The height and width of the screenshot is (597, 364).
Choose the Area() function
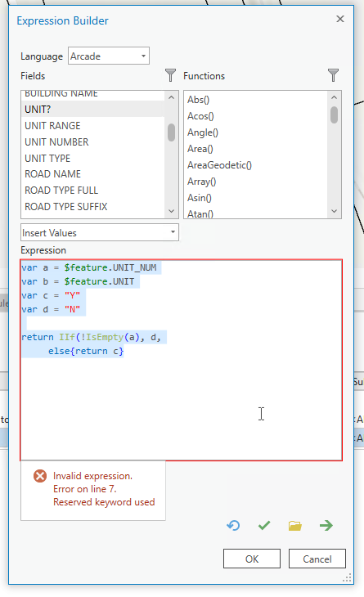[x=200, y=149]
